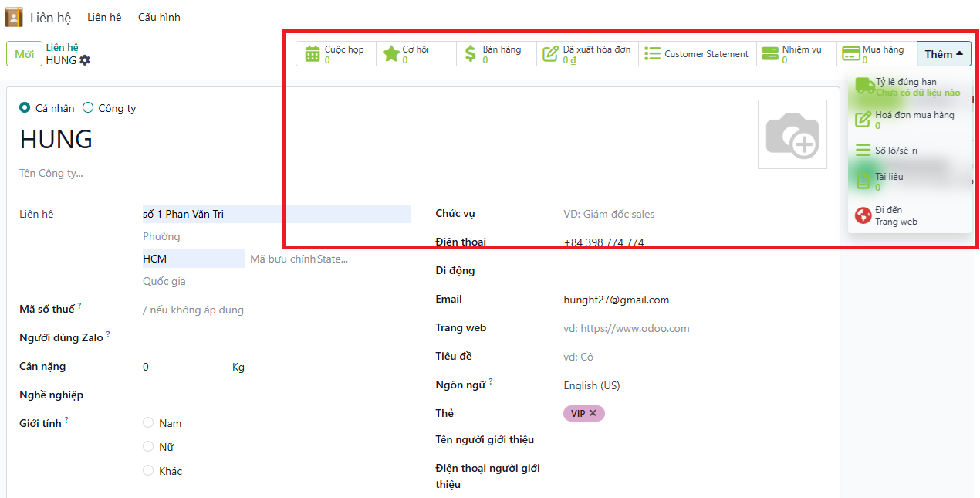Open the Ngôn ngữ language selector

(592, 385)
